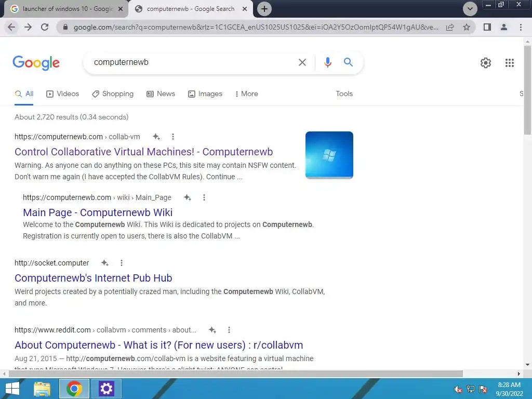Open a new tab with the plus button
532x399 pixels.
[264, 9]
